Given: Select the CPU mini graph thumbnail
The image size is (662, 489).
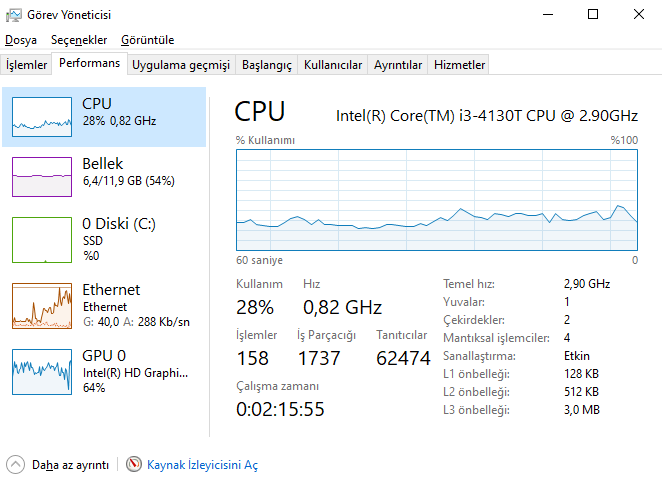Looking at the screenshot, I should point(41,116).
